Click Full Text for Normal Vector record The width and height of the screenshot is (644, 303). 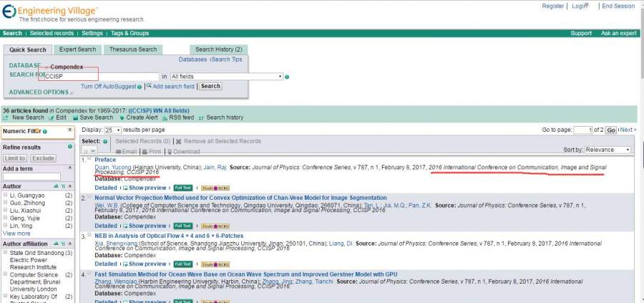[x=182, y=226]
